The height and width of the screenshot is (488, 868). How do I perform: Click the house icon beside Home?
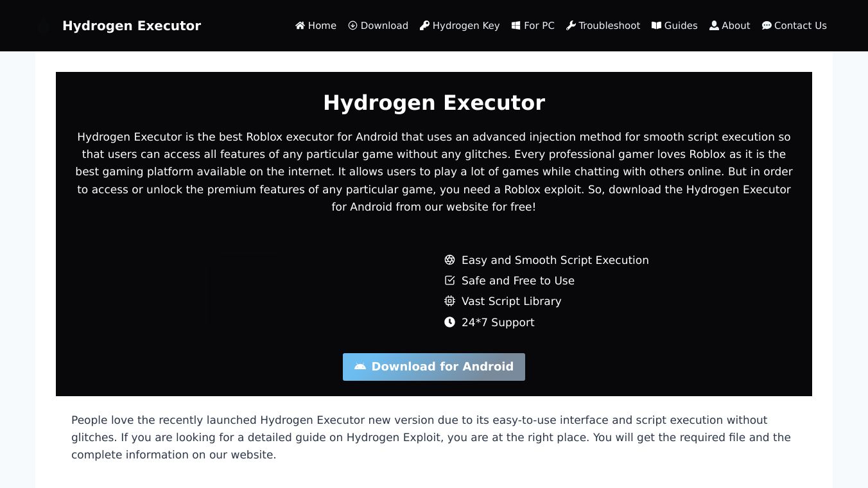pyautogui.click(x=300, y=26)
